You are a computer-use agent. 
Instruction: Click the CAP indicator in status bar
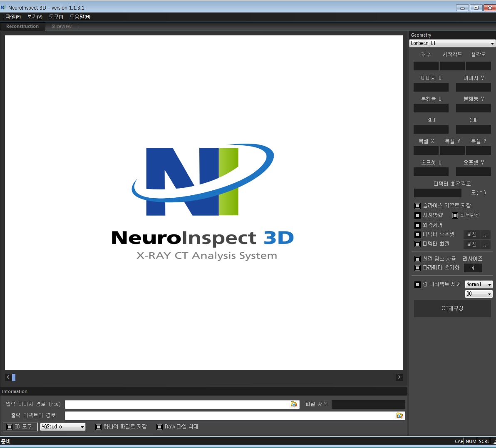459,441
